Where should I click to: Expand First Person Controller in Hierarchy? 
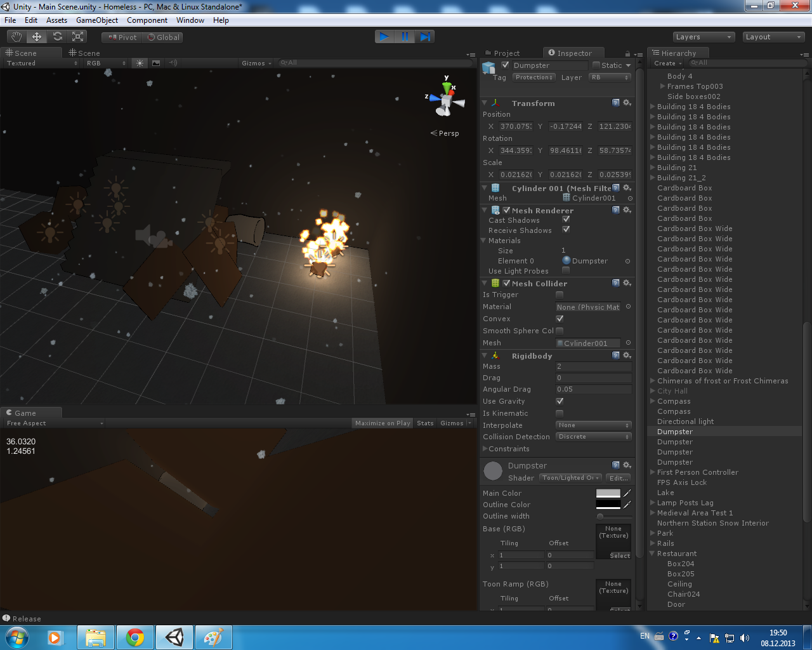653,472
